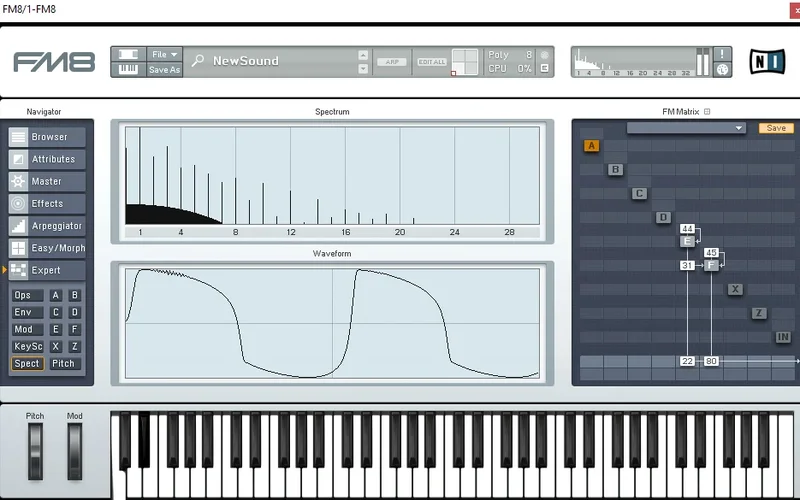800x500 pixels.
Task: Open operator Z page in Expert section
Action: pos(74,346)
